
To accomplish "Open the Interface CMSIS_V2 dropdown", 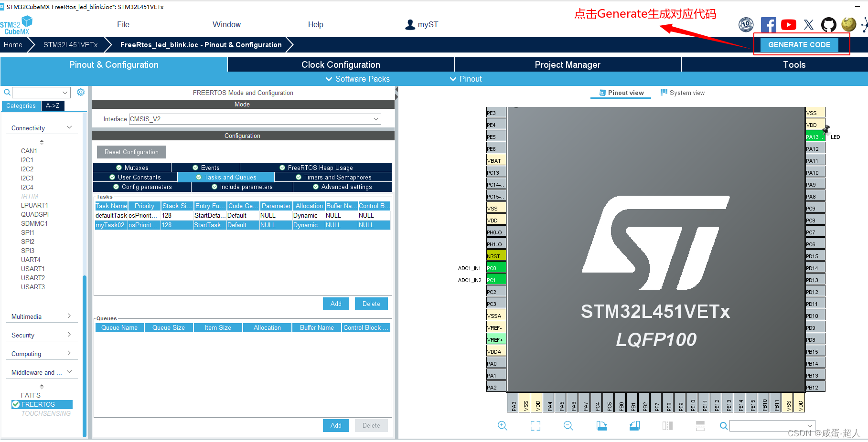I will [255, 119].
